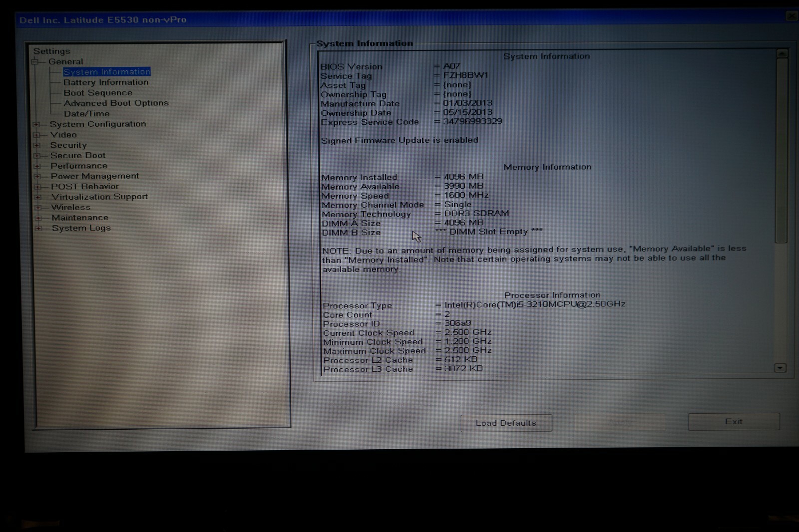This screenshot has width=799, height=532.
Task: Click Memory Available value 3990 MB
Action: (x=464, y=186)
